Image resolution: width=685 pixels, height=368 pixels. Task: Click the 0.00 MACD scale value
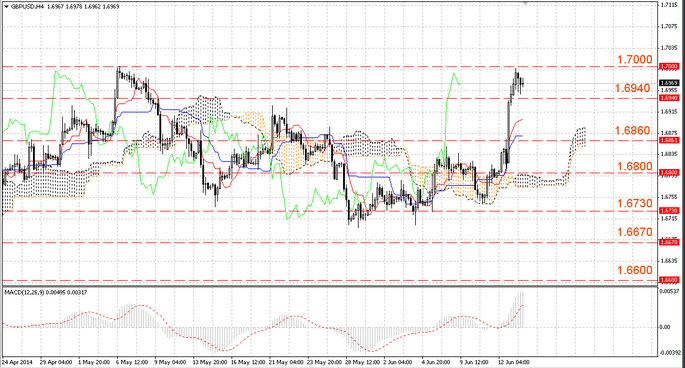(x=664, y=327)
